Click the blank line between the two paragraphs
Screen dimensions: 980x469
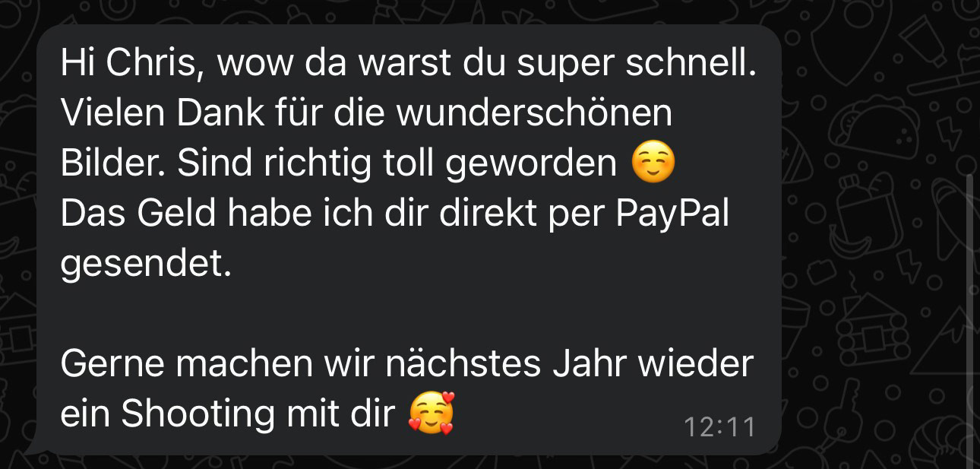409,315
